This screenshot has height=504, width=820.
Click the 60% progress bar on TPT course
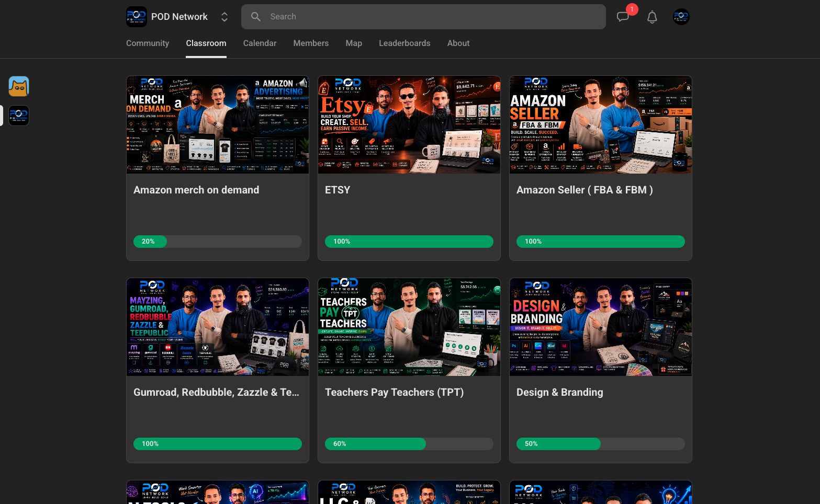point(409,444)
